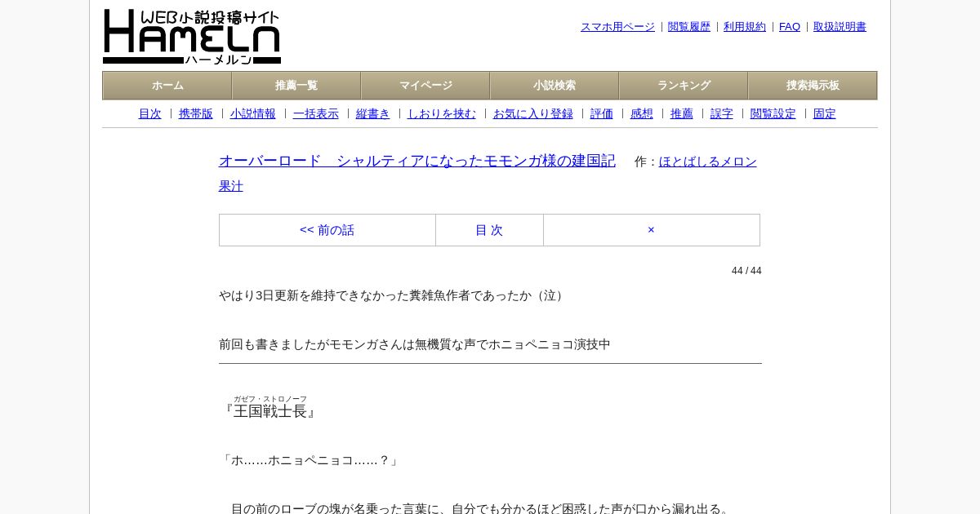
Task: Go to << 前の話 previous chapter
Action: point(327,230)
